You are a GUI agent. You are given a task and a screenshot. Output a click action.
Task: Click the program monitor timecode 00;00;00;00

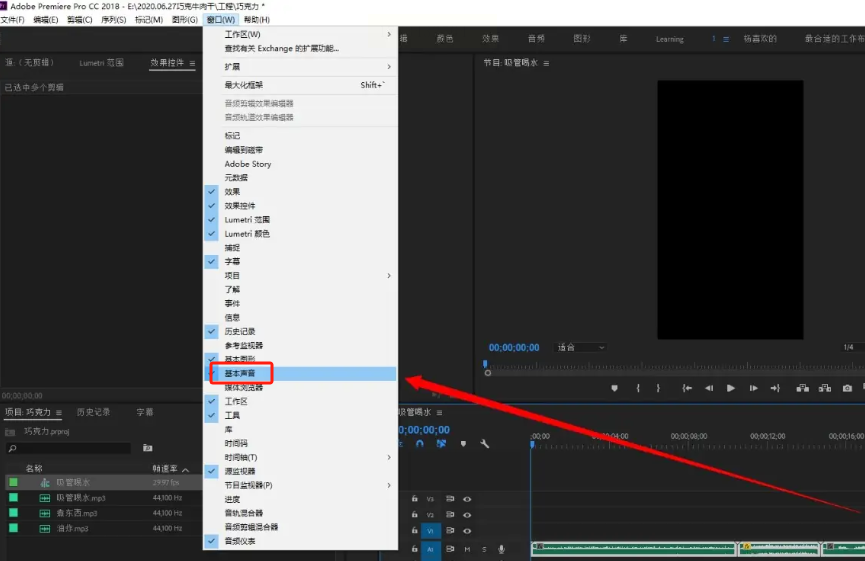coord(514,348)
